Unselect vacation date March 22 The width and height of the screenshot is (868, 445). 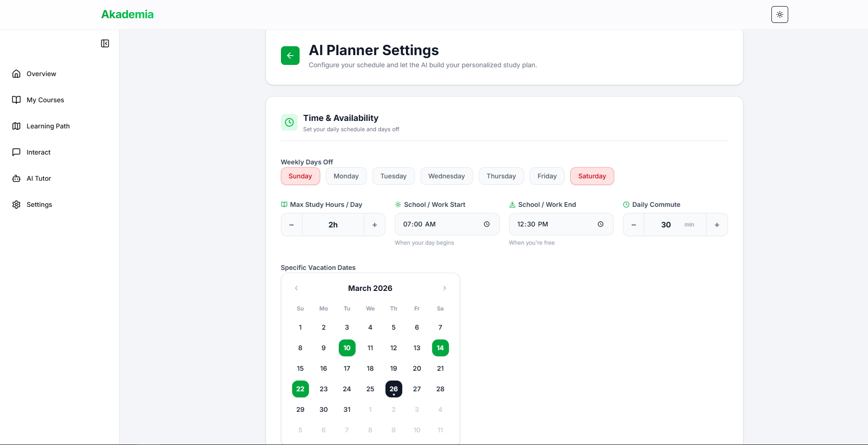point(300,389)
